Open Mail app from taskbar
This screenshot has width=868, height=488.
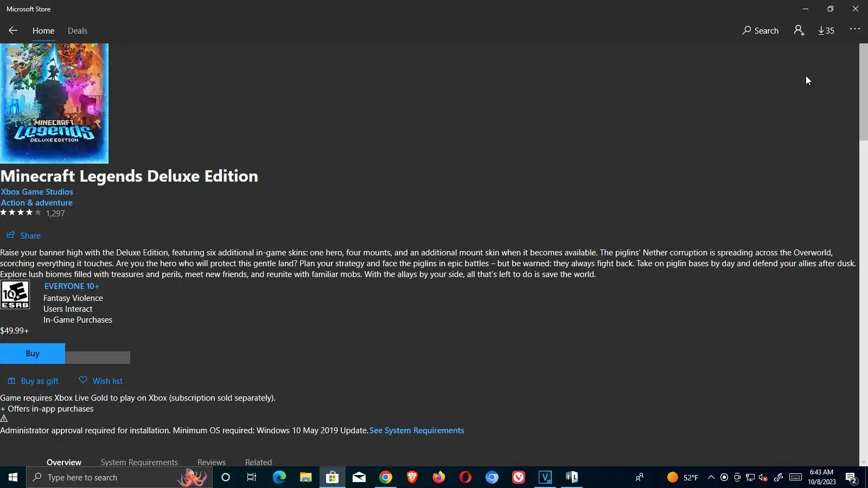[x=359, y=477]
